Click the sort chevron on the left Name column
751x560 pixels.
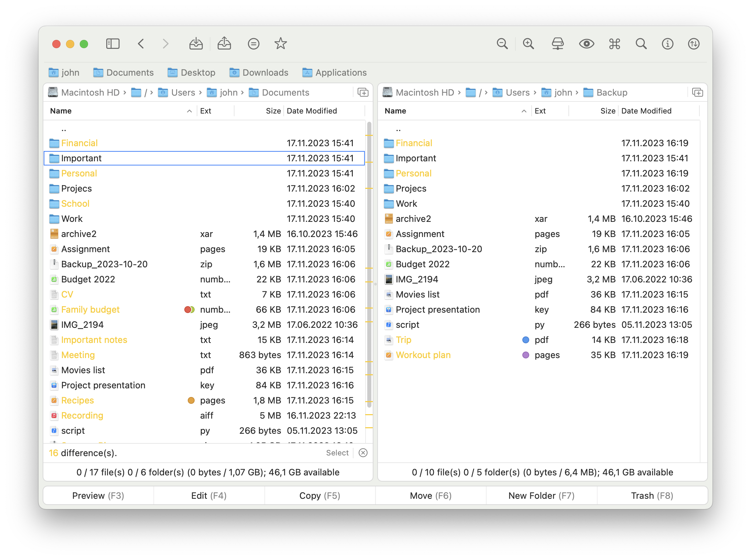[x=189, y=111]
